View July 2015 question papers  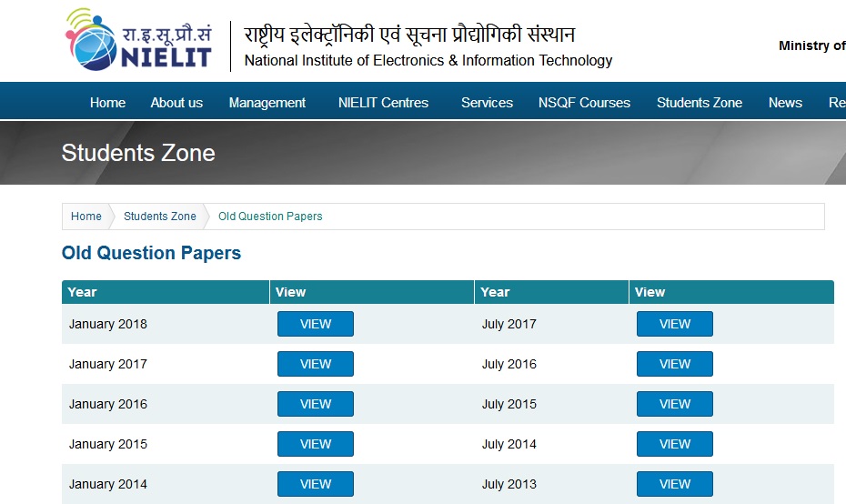674,404
